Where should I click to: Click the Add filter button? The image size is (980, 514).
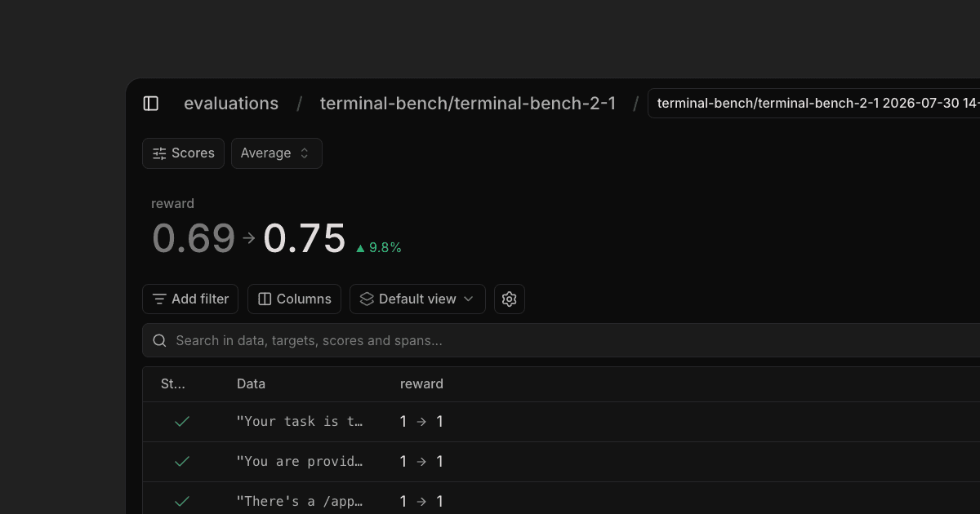click(x=190, y=299)
